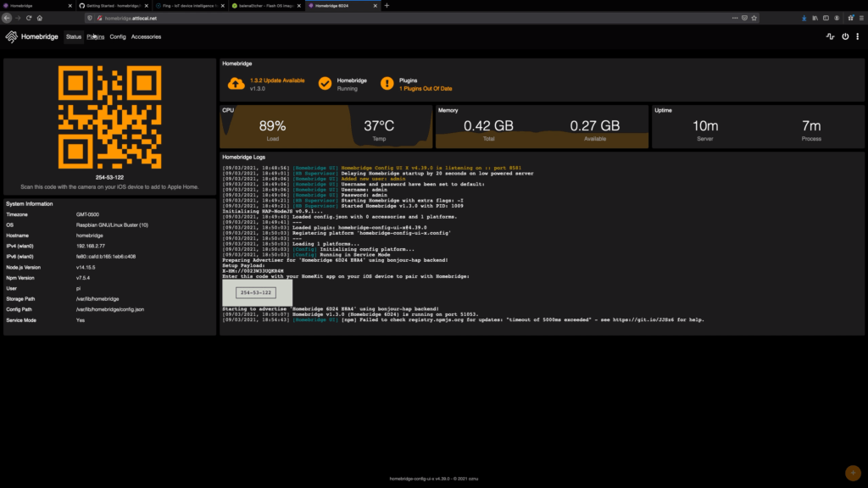Click the Timezone value GMT-0500
This screenshot has width=868, height=488.
pyautogui.click(x=87, y=214)
